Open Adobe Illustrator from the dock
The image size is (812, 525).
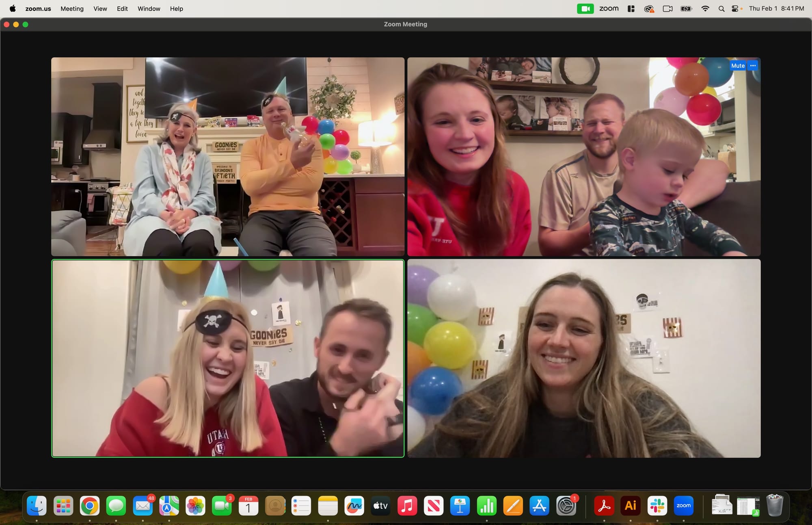[631, 506]
